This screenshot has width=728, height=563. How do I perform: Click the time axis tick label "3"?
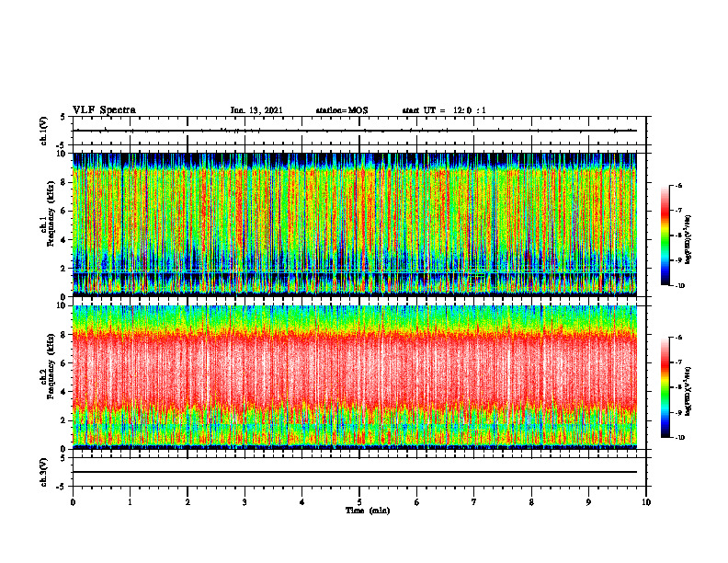pyautogui.click(x=245, y=502)
